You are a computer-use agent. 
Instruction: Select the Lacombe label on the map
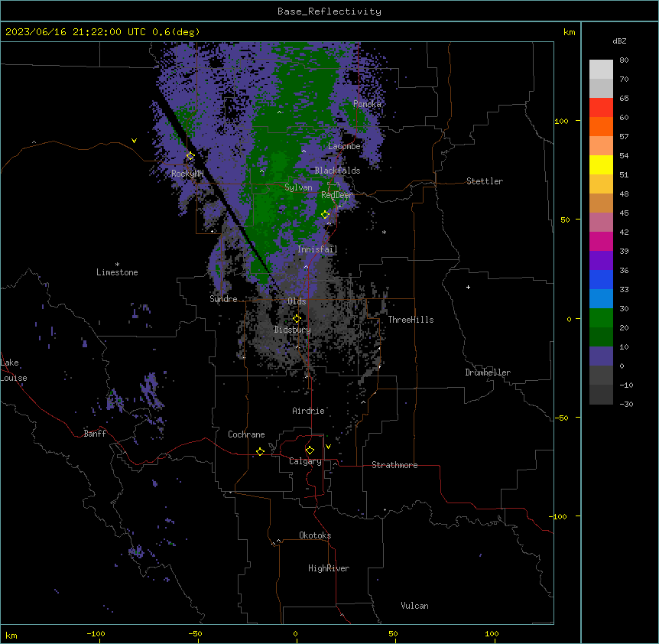pyautogui.click(x=344, y=146)
